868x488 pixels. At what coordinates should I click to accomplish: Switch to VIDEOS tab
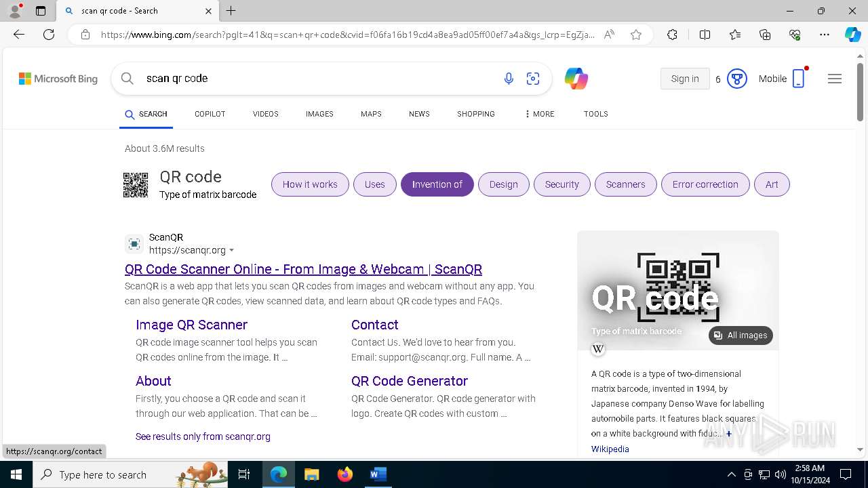tap(266, 114)
